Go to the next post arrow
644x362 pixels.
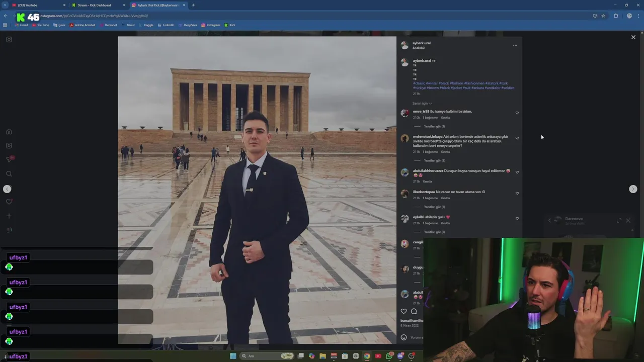click(x=633, y=189)
